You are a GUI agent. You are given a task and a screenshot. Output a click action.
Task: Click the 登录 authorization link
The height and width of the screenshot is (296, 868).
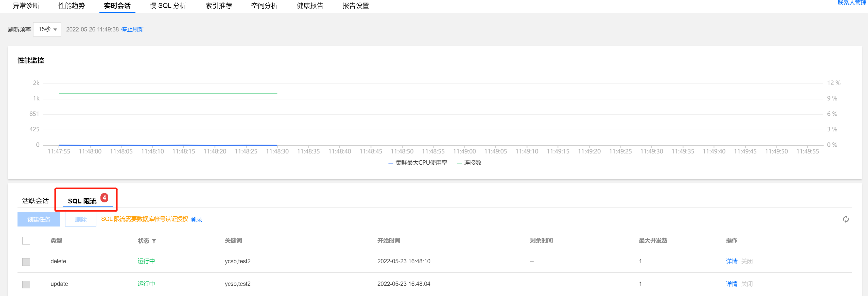(196, 219)
